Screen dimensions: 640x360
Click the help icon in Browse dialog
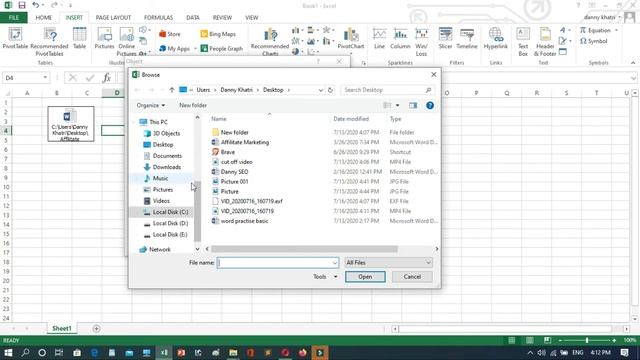430,105
